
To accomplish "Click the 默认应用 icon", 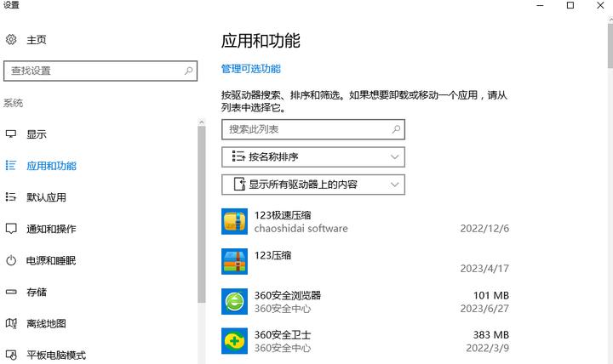I will tap(11, 197).
